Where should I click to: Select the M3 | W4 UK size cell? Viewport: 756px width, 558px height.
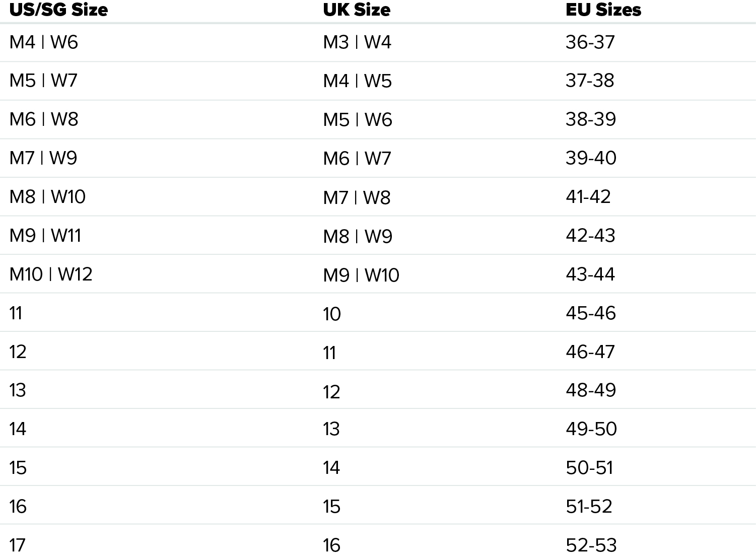357,42
